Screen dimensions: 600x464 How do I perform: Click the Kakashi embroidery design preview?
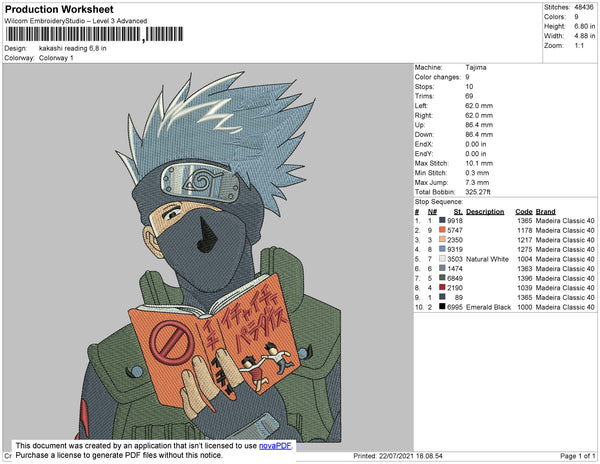pyautogui.click(x=209, y=257)
